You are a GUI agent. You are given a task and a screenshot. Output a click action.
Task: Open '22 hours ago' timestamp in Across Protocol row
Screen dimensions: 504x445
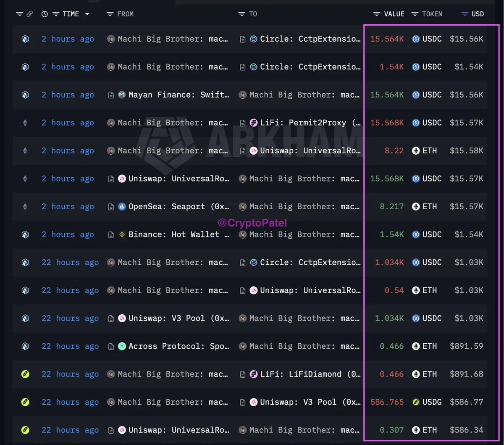[x=70, y=346]
